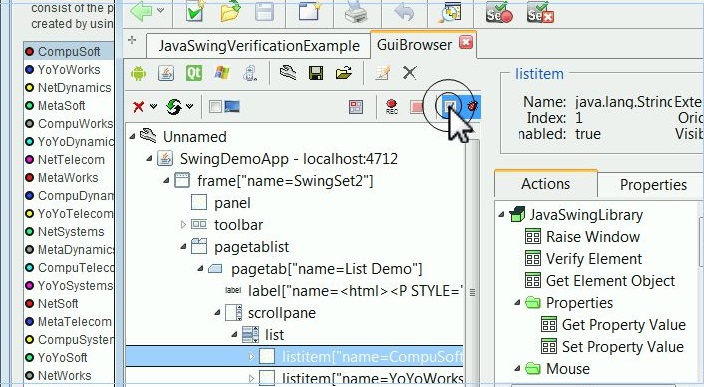Expand the toolbar tree node
This screenshot has height=387, width=704.
point(183,224)
